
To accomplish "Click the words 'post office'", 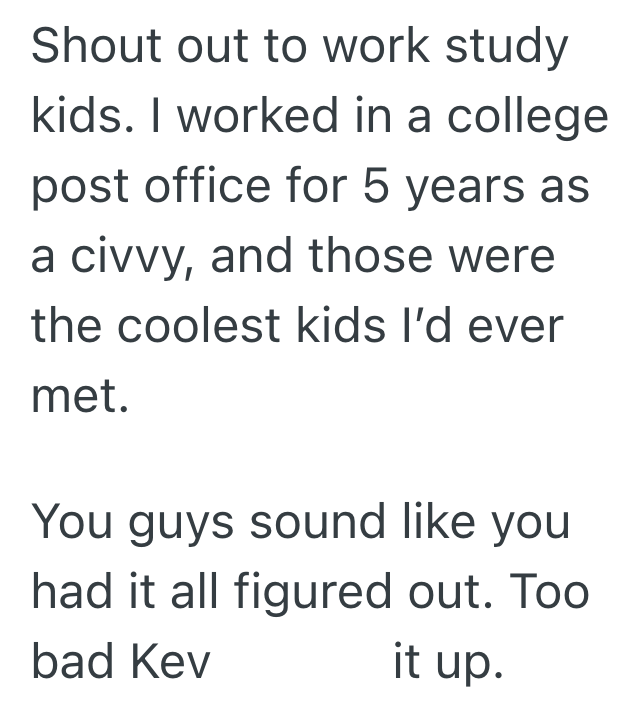I will 150,188.
